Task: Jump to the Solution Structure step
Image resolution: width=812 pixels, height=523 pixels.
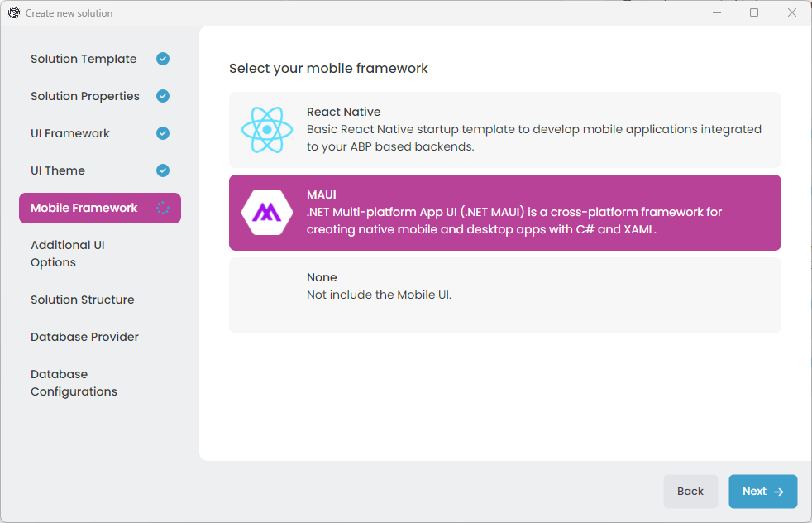Action: coord(100,300)
